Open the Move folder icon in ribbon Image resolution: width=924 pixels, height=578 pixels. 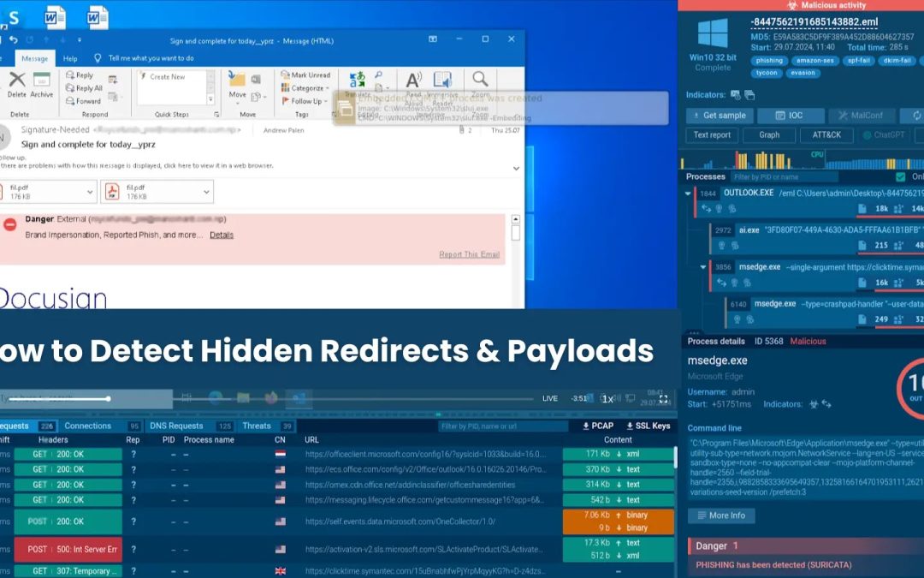click(x=237, y=79)
